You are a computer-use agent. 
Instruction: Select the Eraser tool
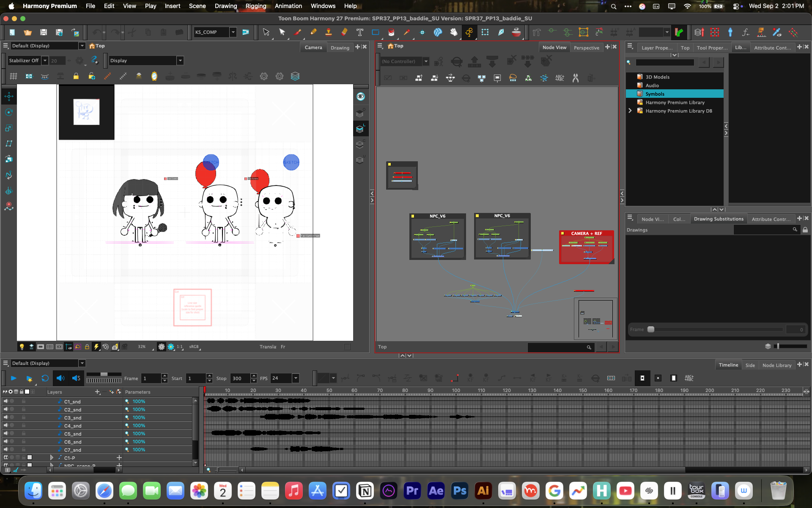344,32
